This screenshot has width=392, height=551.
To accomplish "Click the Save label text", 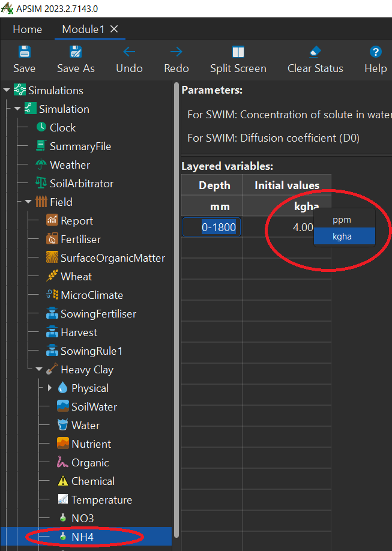I will 24,68.
